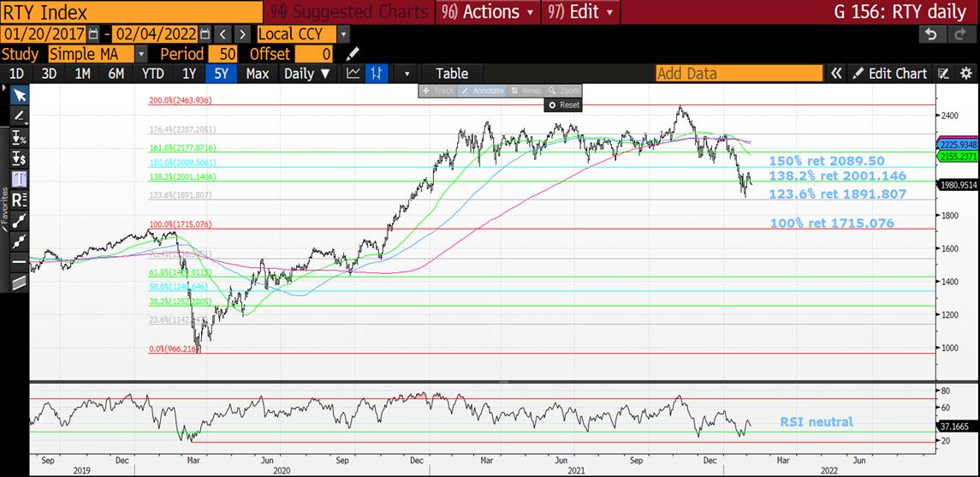Image resolution: width=980 pixels, height=477 pixels.
Task: Click the '138.2% ret 2001.146' annotation
Action: (x=837, y=176)
